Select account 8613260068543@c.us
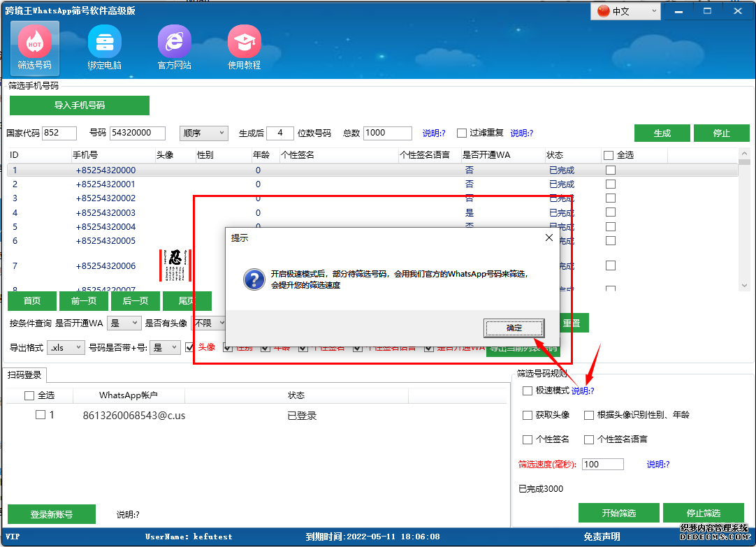The height and width of the screenshot is (547, 756). pos(134,416)
